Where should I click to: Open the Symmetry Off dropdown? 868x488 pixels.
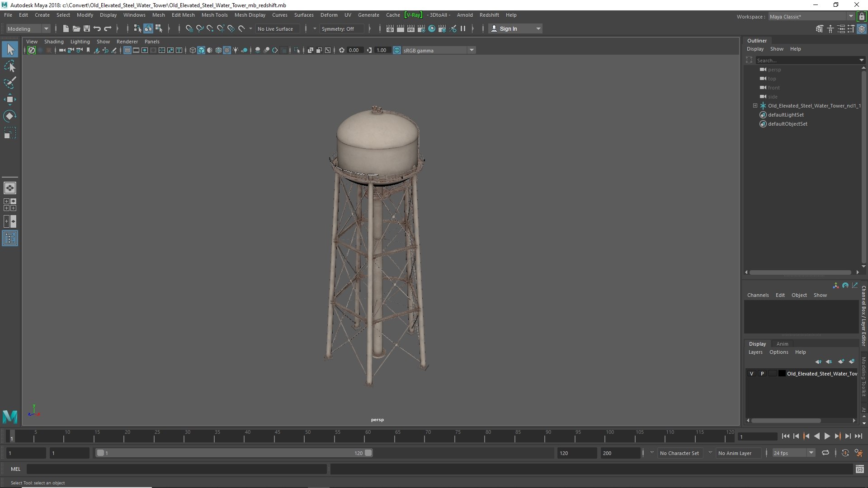[341, 28]
